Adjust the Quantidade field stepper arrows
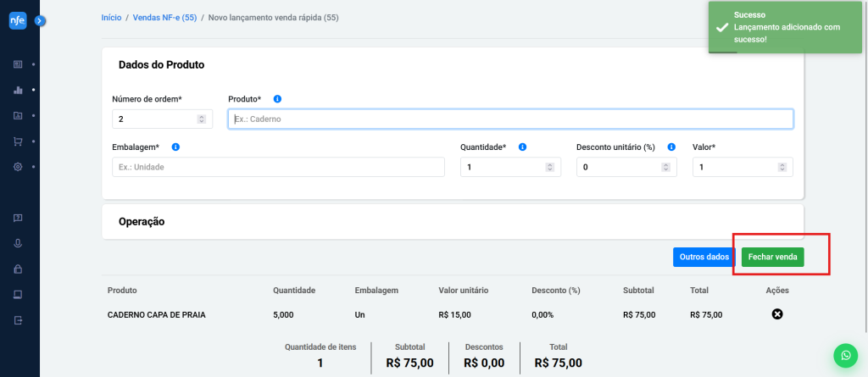Image resolution: width=868 pixels, height=377 pixels. pyautogui.click(x=549, y=167)
